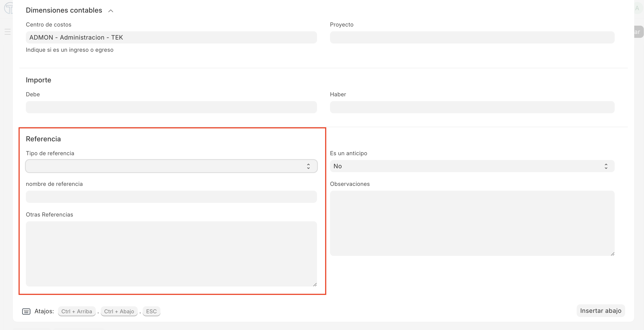Click the Centro de costos field
This screenshot has width=644, height=330.
[171, 37]
